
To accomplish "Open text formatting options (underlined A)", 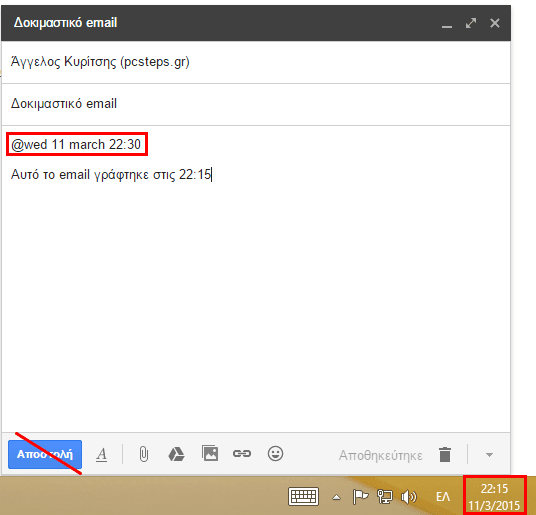I will (x=102, y=455).
